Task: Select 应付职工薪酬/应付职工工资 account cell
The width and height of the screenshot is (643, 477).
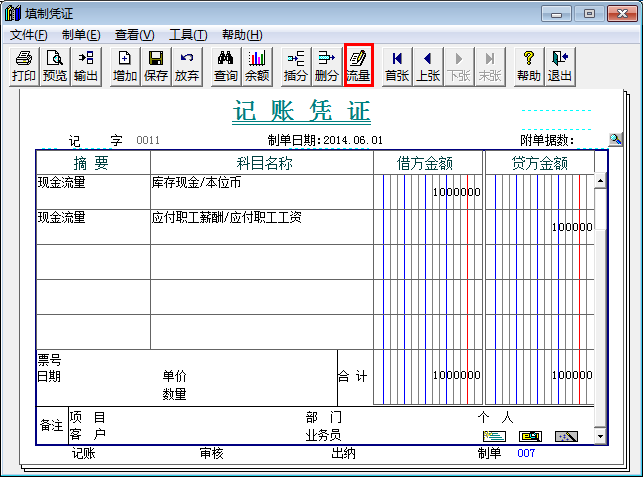Action: coord(262,227)
